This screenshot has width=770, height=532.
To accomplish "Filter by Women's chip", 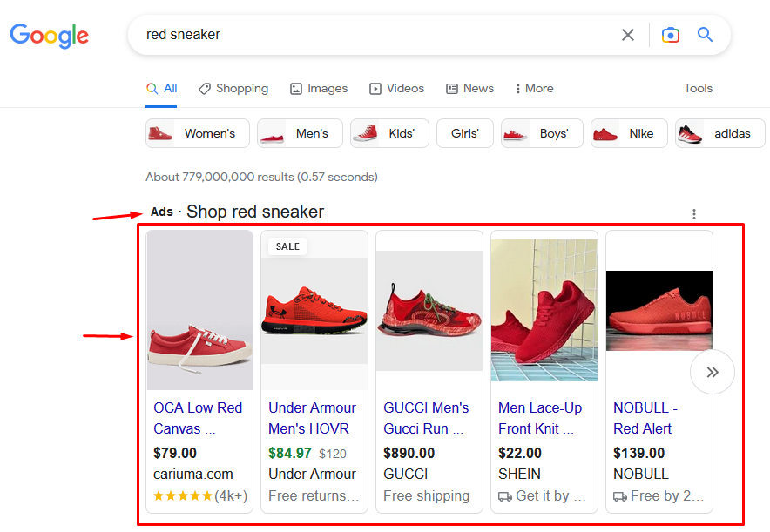I will (198, 133).
